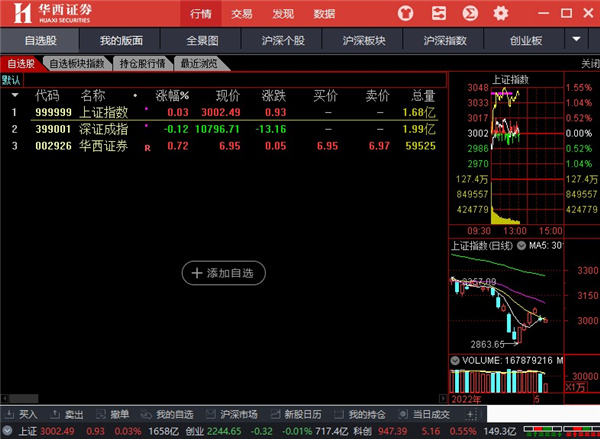Open the 发现 menu
600x439 pixels.
(283, 14)
